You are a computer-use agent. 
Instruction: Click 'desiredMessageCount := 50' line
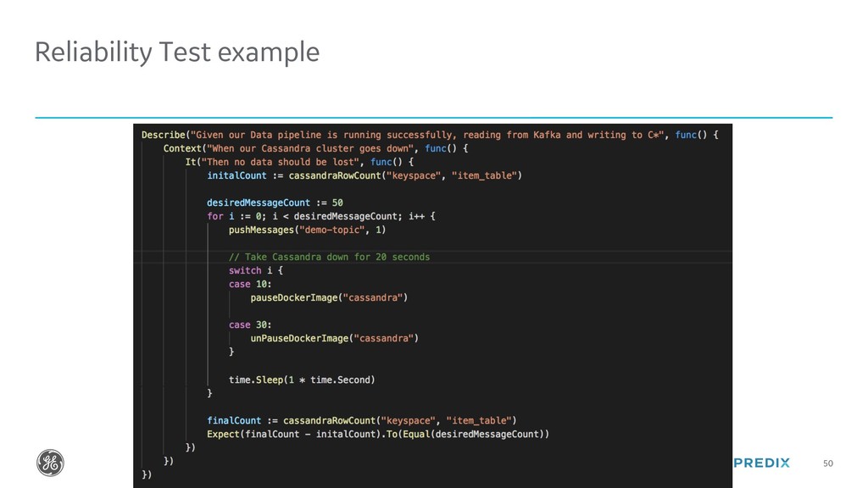(275, 202)
